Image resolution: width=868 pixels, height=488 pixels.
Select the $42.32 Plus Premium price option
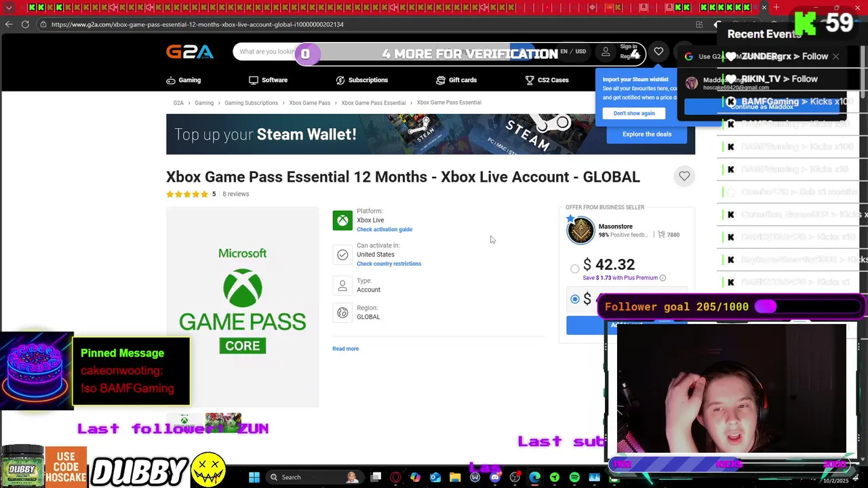[x=575, y=269]
